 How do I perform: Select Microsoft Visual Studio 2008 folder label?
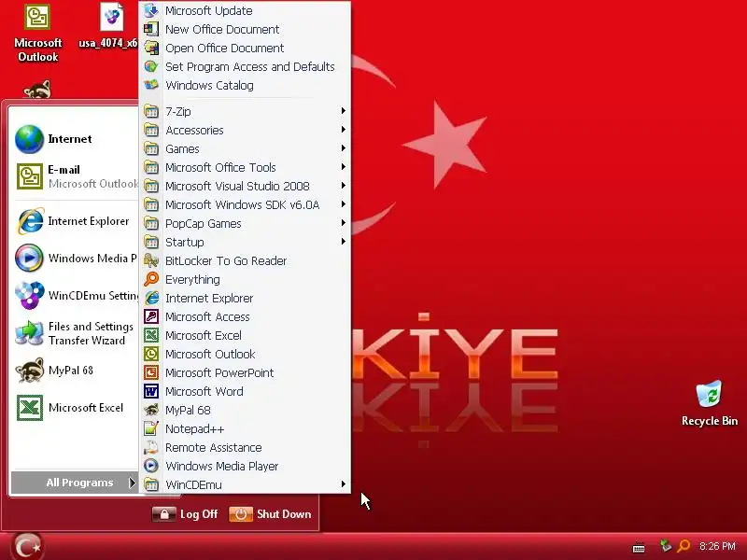coord(237,186)
